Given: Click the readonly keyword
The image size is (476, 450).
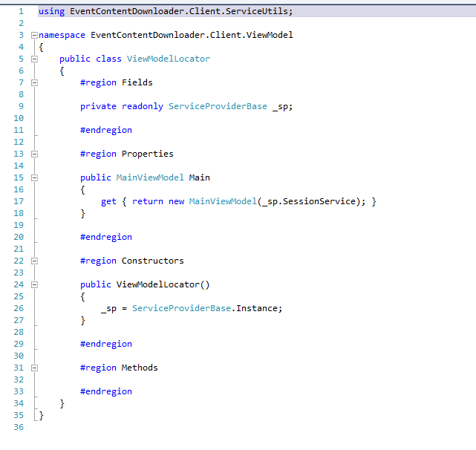Looking at the screenshot, I should pyautogui.click(x=142, y=106).
